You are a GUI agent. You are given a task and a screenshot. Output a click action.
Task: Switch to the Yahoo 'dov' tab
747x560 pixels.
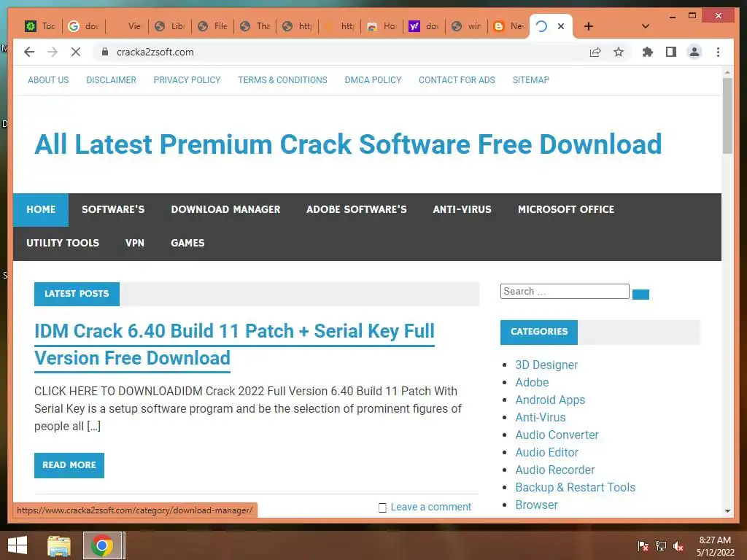(x=425, y=26)
